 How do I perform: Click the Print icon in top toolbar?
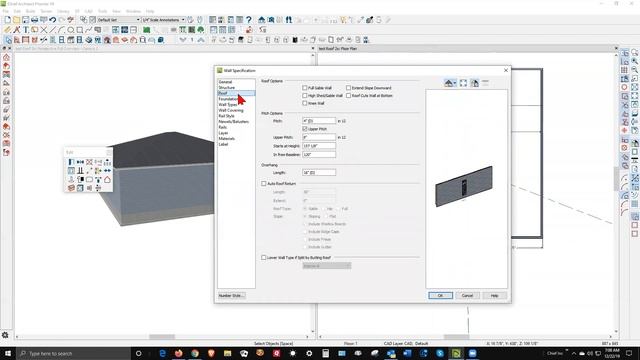pos(34,20)
